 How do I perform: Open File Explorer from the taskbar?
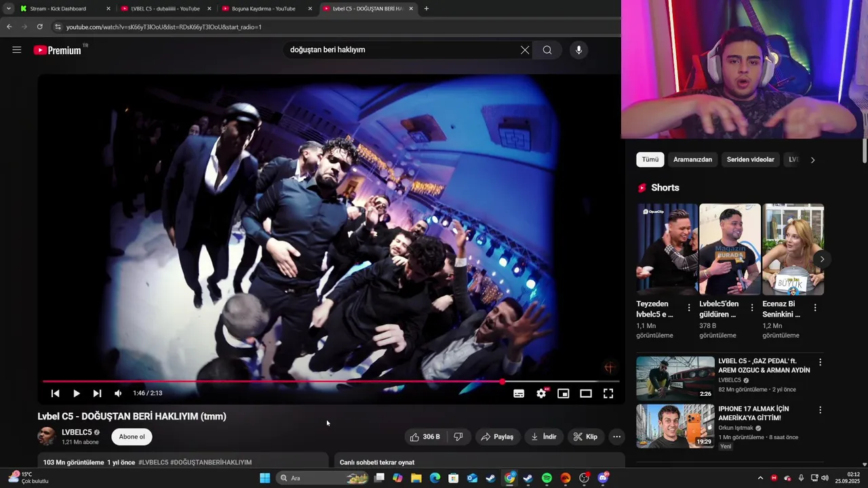point(416,478)
